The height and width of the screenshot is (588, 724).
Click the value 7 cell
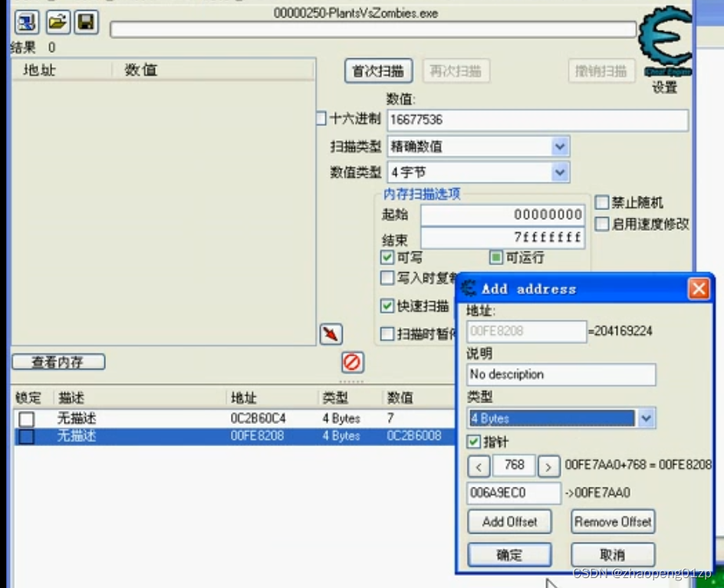pyautogui.click(x=390, y=419)
